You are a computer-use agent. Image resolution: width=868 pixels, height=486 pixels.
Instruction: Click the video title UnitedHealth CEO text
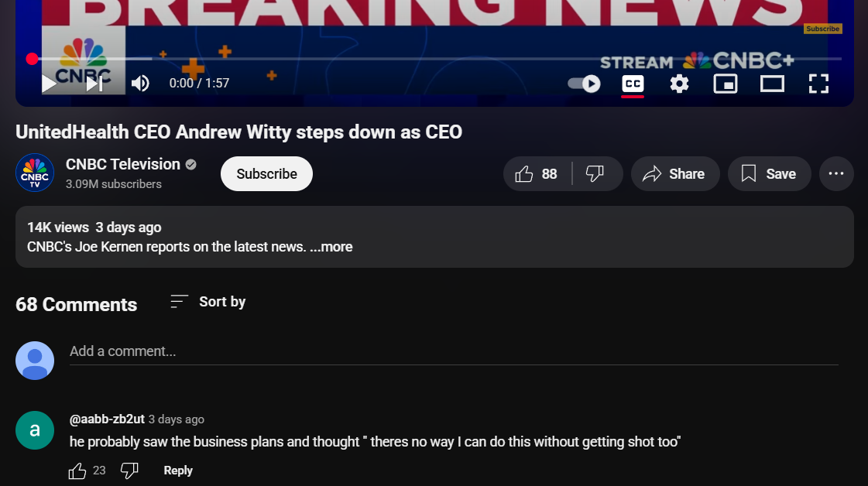coord(238,132)
